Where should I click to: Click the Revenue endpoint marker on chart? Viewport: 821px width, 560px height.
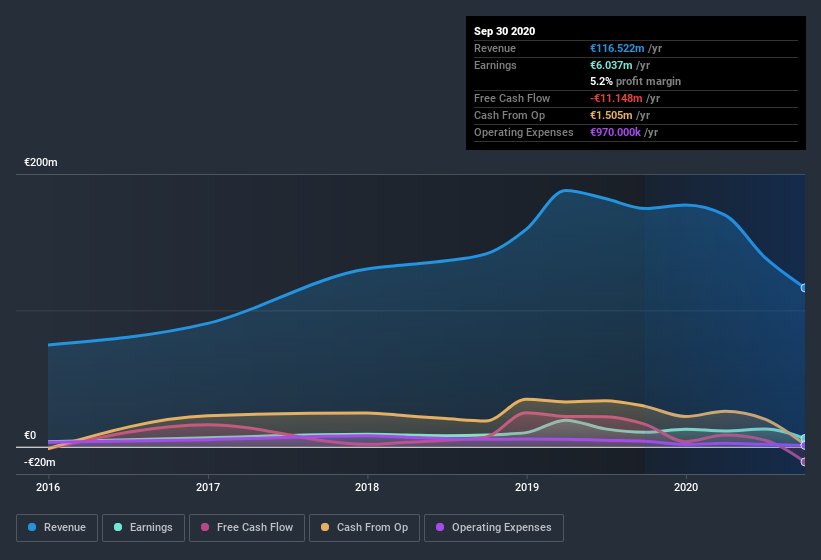pyautogui.click(x=804, y=288)
